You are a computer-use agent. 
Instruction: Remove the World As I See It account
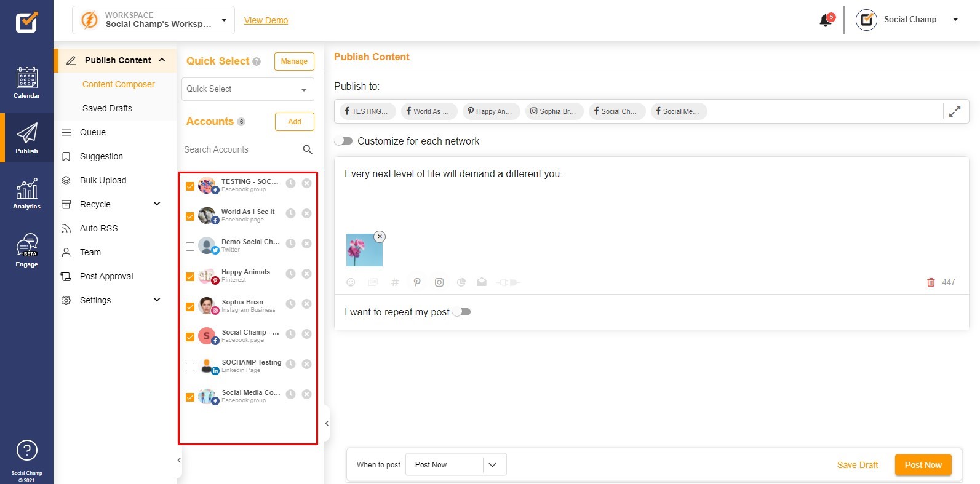[x=306, y=213]
